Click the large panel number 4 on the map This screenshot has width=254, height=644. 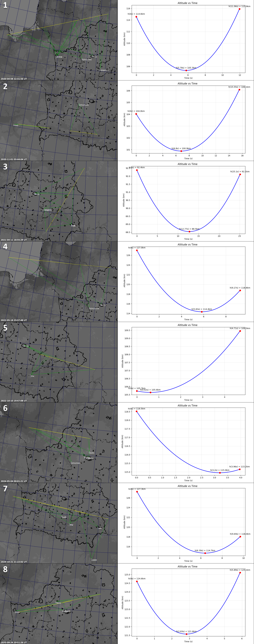pyautogui.click(x=5, y=247)
